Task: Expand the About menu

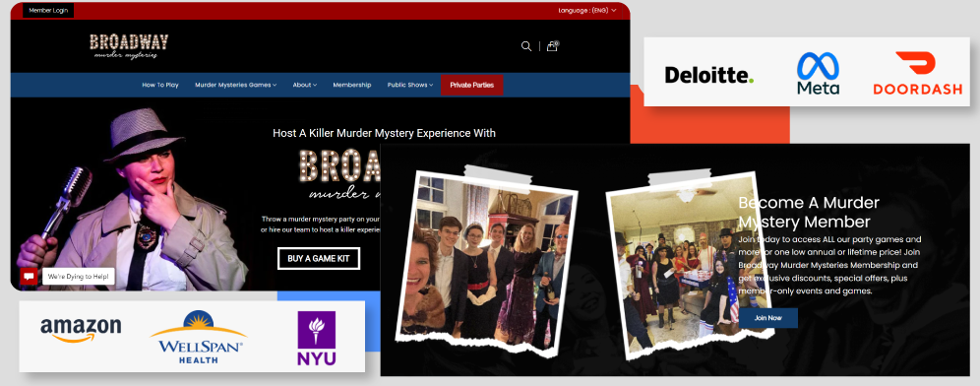Action: (x=304, y=85)
